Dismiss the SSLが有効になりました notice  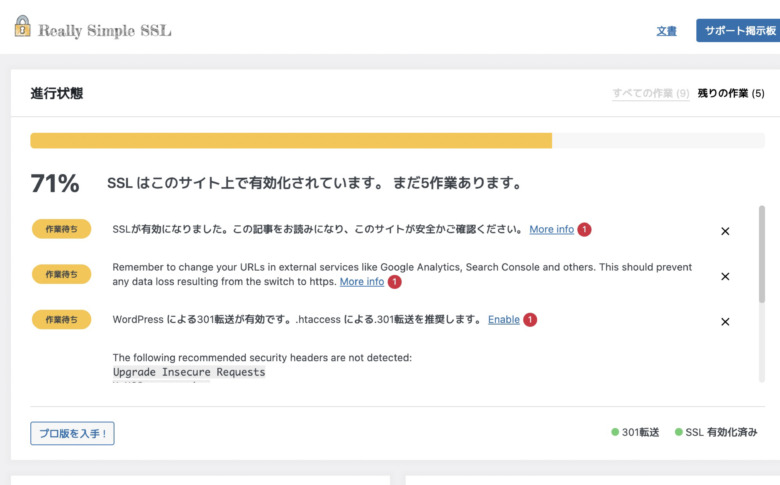point(725,231)
